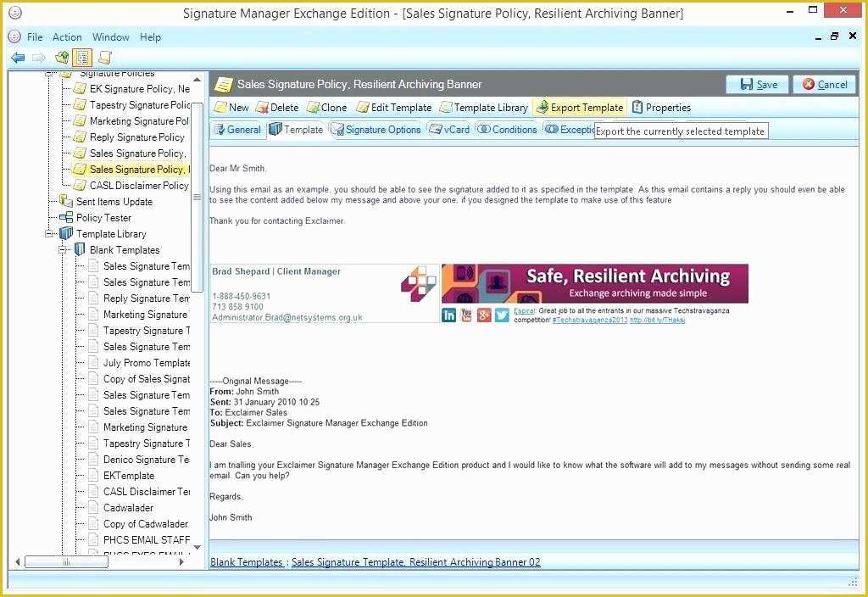Select Reply Signature Template in tree
868x597 pixels.
[139, 298]
